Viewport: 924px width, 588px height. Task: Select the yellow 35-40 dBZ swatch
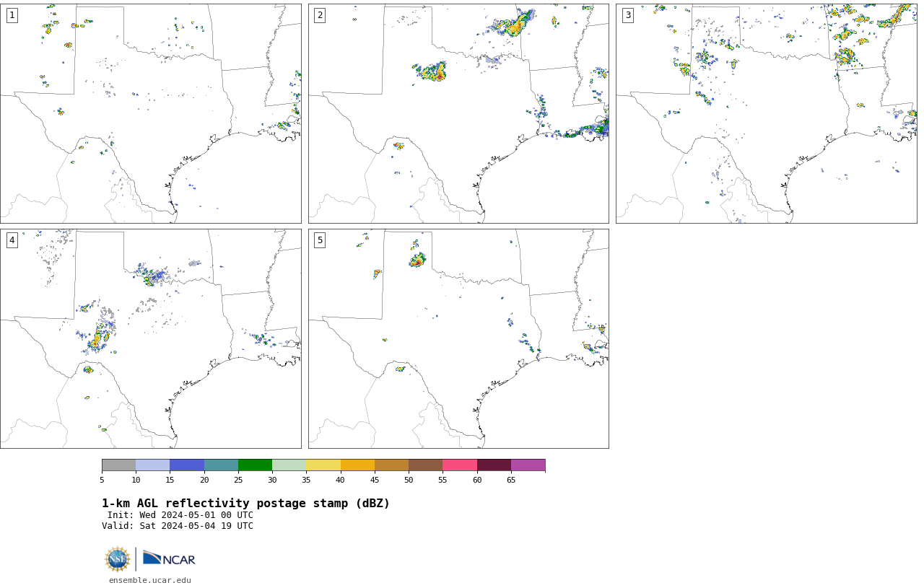tap(323, 465)
